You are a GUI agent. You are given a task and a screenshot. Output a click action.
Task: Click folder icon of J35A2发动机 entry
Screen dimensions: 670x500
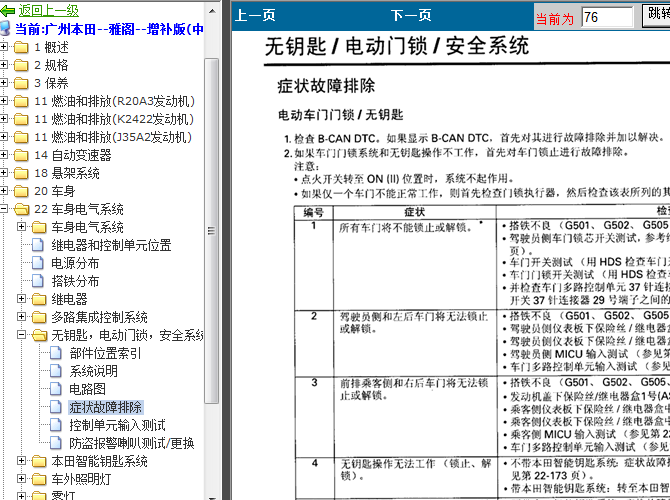[21, 137]
